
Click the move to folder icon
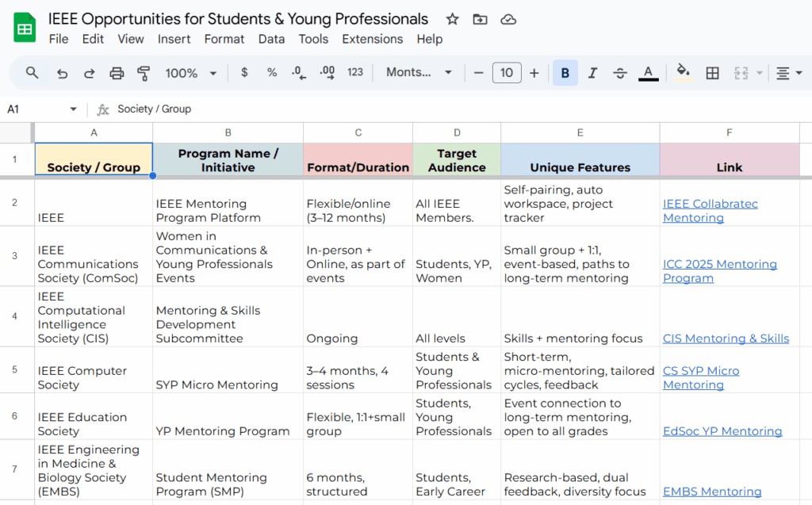tap(480, 19)
